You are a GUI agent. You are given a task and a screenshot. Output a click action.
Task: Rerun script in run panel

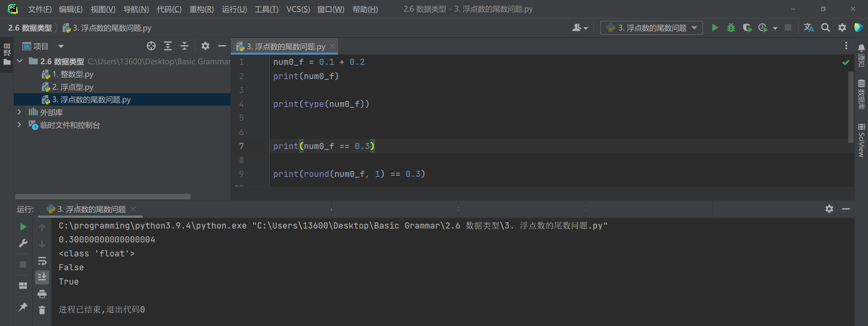coord(23,227)
